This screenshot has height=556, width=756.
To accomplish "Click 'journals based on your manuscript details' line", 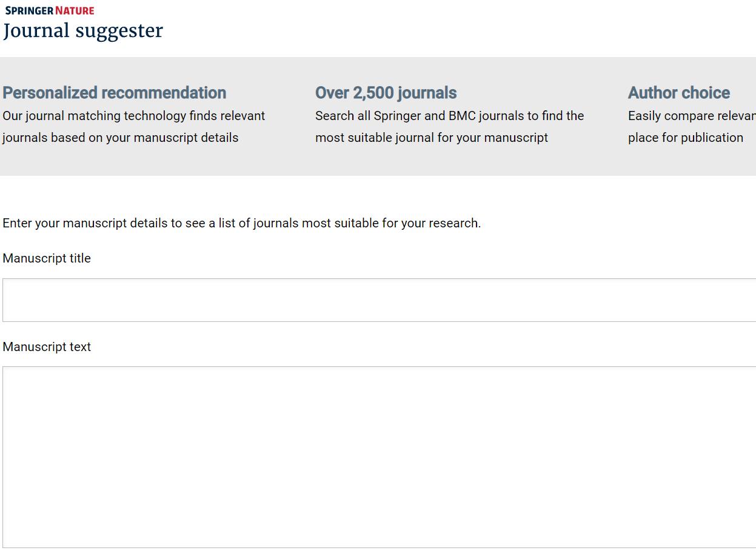I will click(x=120, y=138).
